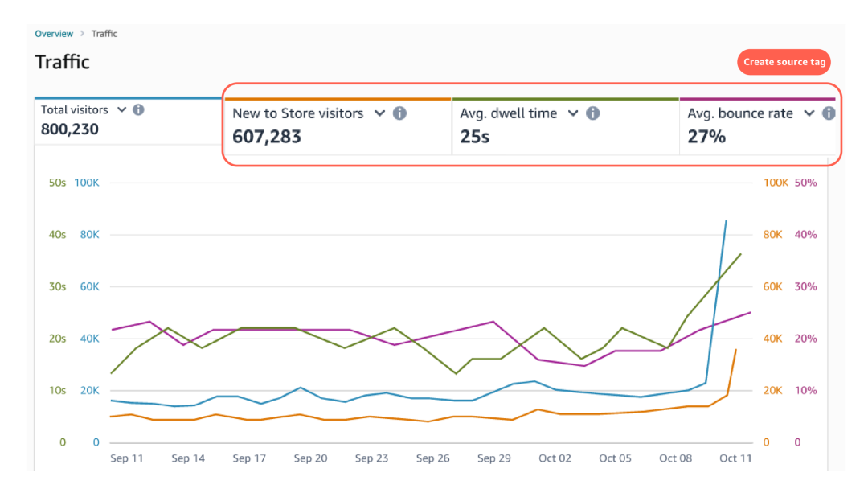Open the New to Store visitors dropdown
868x489 pixels.
point(380,113)
